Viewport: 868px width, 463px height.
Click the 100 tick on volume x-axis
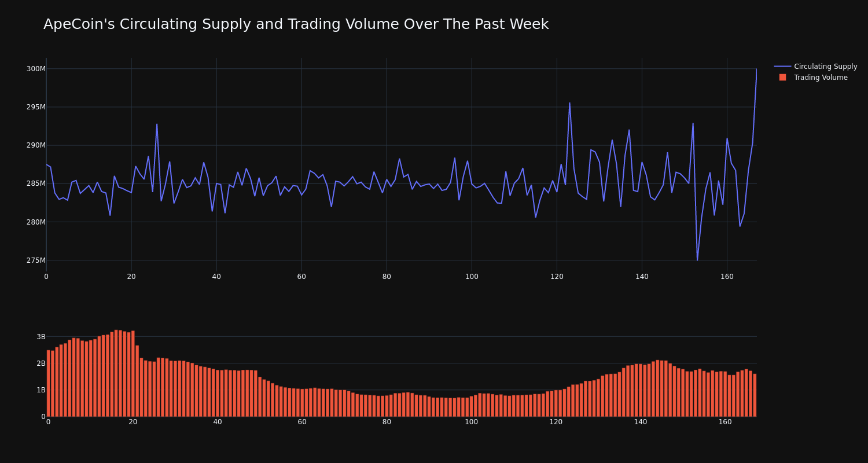pyautogui.click(x=472, y=422)
